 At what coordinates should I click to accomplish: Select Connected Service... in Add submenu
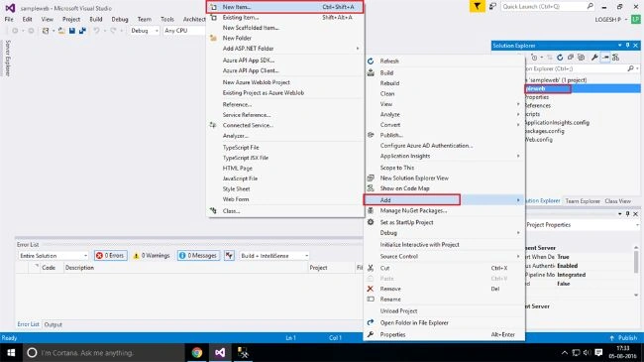(x=285, y=125)
